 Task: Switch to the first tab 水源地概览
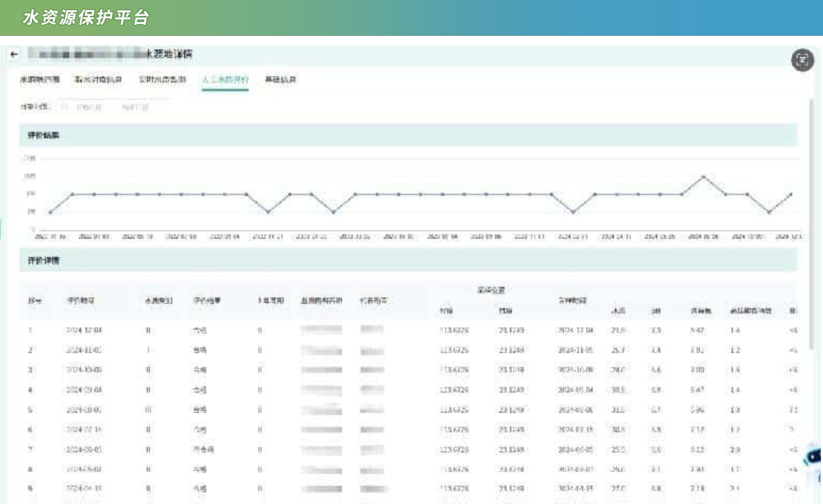tap(40, 79)
